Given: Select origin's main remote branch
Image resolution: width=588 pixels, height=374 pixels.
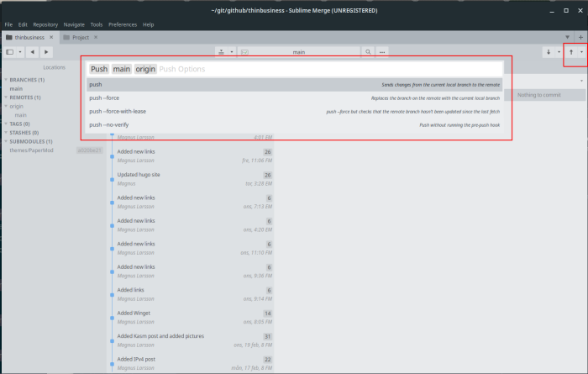Looking at the screenshot, I should 21,115.
